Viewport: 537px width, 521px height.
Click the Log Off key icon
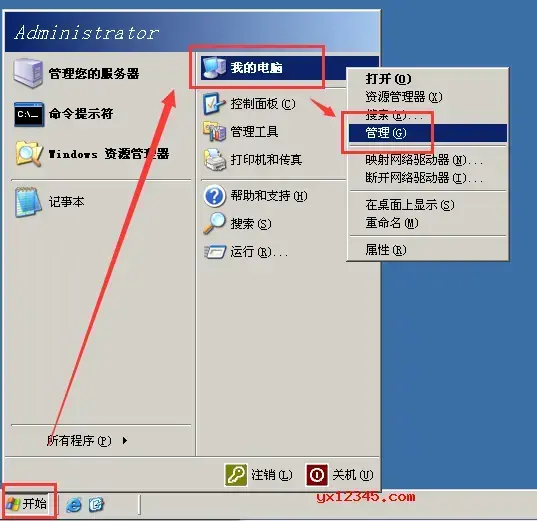[x=236, y=475]
